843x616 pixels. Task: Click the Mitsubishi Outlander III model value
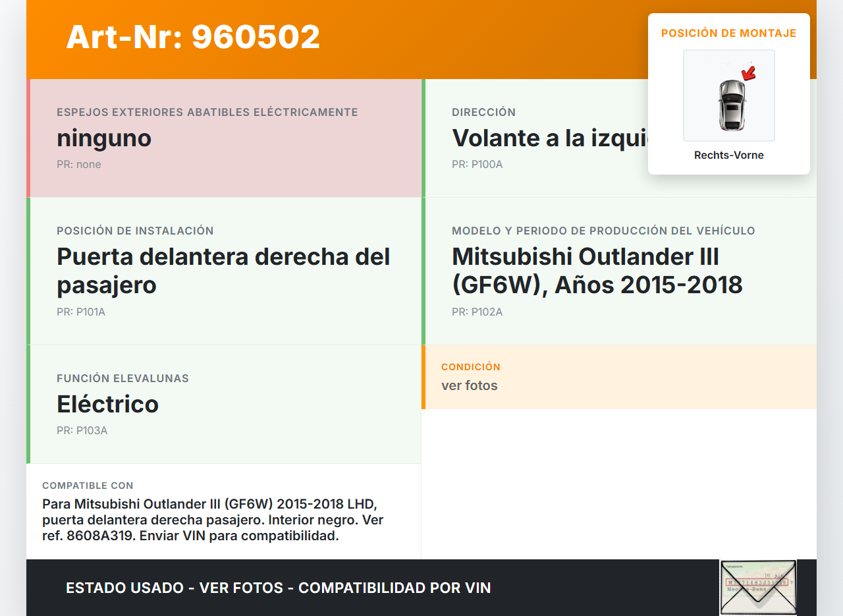[597, 271]
